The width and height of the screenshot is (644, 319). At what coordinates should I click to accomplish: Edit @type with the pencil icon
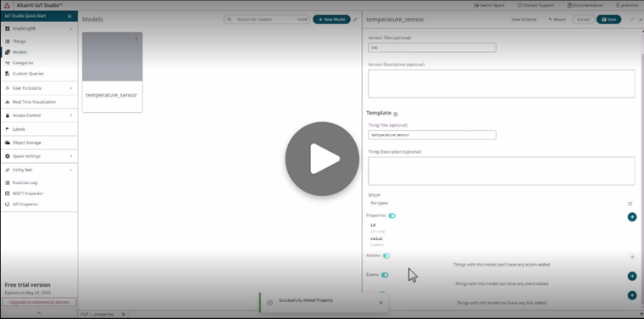(x=630, y=204)
